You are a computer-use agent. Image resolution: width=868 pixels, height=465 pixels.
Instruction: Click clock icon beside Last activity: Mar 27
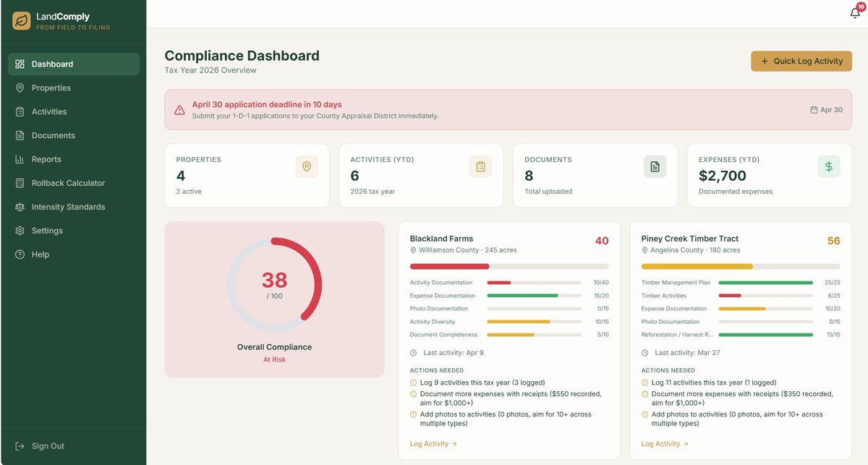(644, 353)
